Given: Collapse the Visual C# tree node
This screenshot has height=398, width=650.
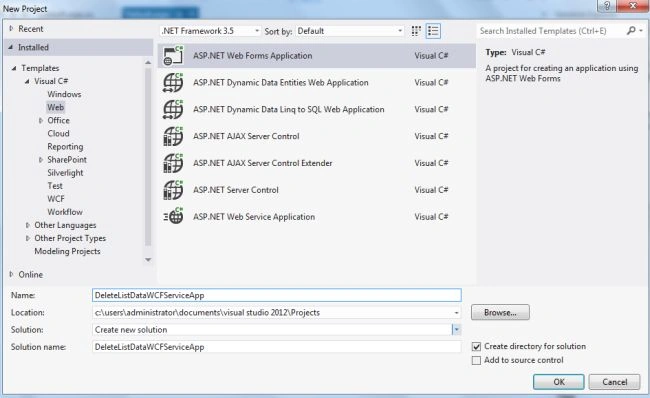Looking at the screenshot, I should click(27, 81).
